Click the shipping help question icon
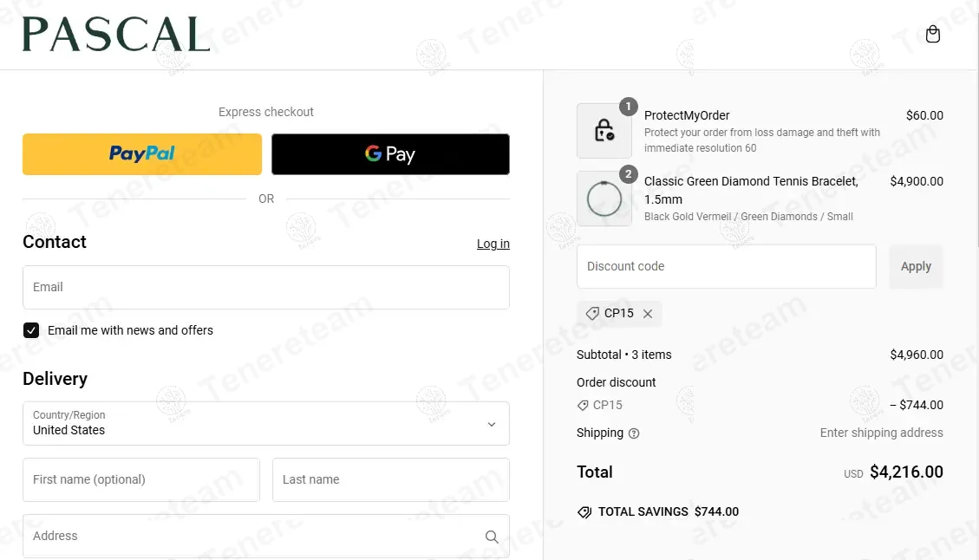This screenshot has height=560, width=979. pos(634,433)
